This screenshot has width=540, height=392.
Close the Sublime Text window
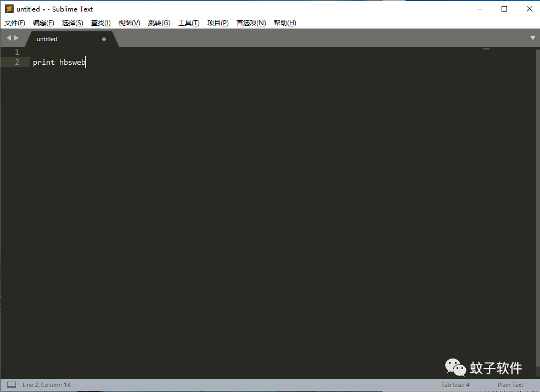(x=530, y=9)
